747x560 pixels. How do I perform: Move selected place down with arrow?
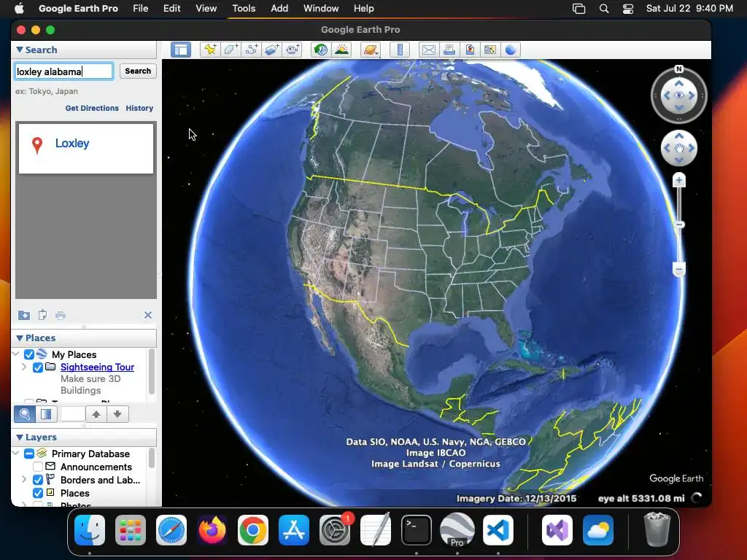pos(117,414)
